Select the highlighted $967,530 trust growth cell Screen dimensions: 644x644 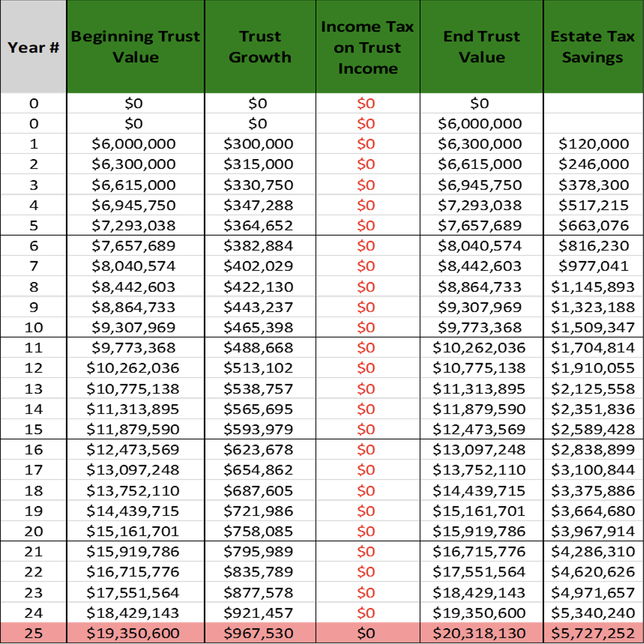(260, 633)
